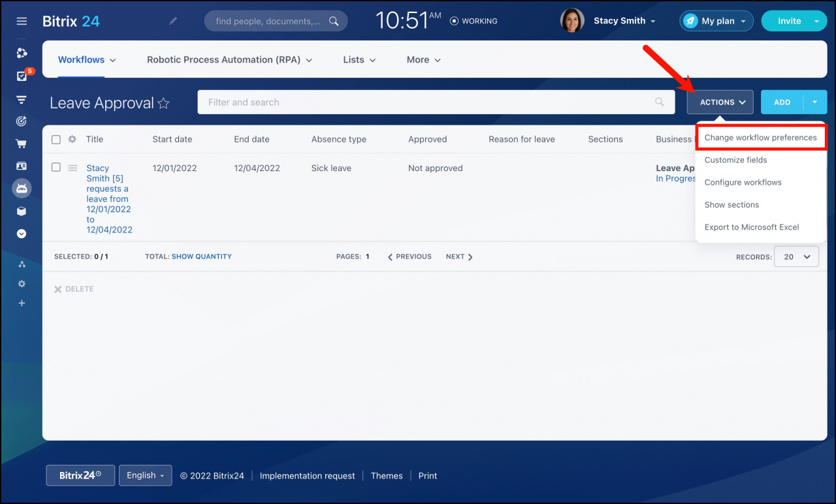Star the Leave Approval page as favorite

click(164, 103)
